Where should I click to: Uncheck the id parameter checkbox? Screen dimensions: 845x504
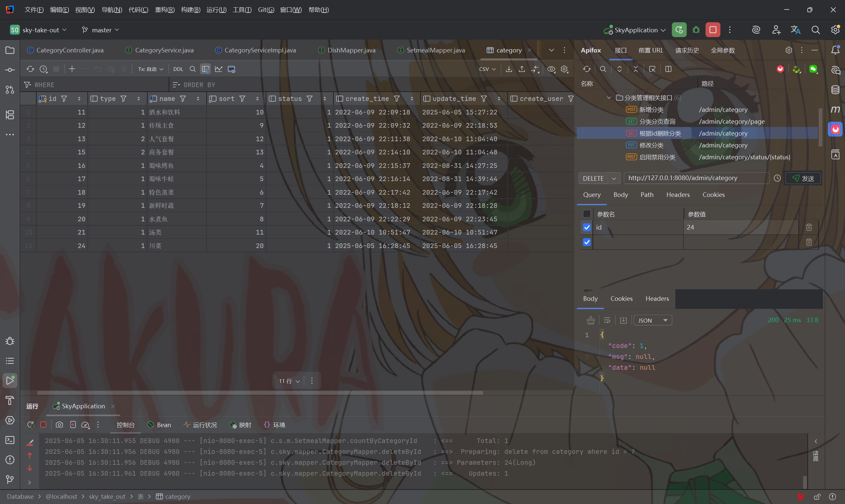587,227
